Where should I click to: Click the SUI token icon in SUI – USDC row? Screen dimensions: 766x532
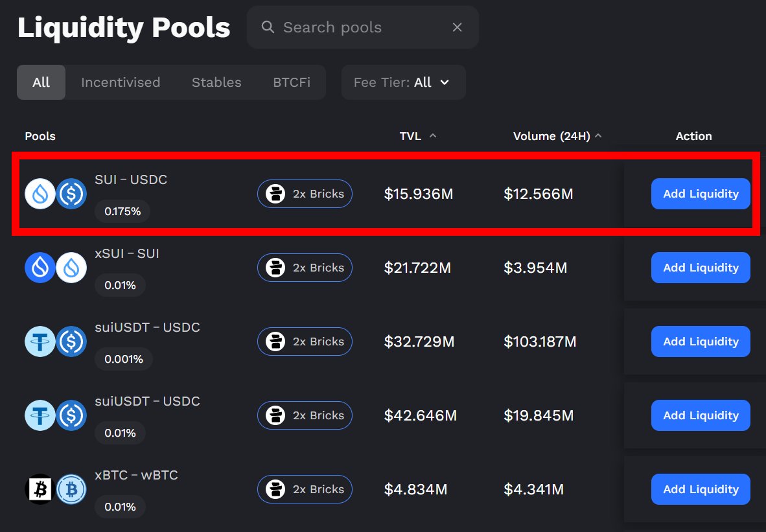point(40,194)
